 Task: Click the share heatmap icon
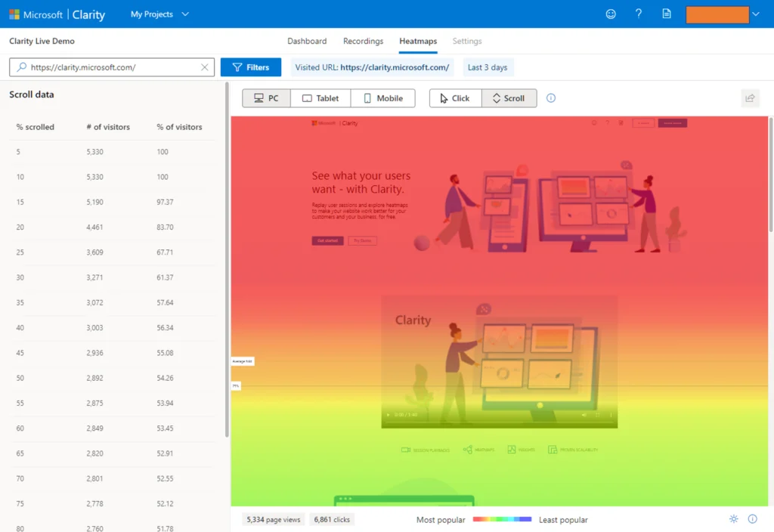point(750,98)
